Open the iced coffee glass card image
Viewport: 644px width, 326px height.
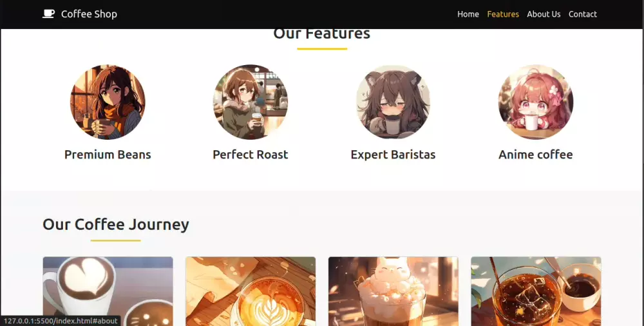pos(536,291)
